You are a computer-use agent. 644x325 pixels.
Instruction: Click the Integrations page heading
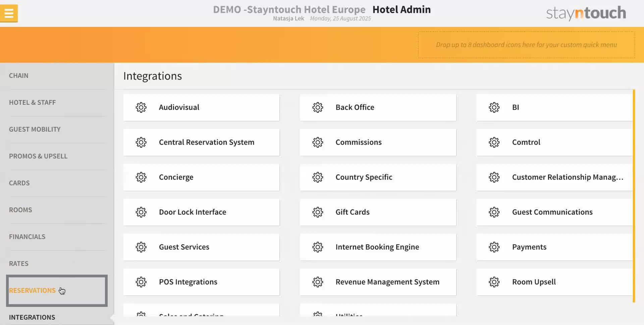pos(153,76)
